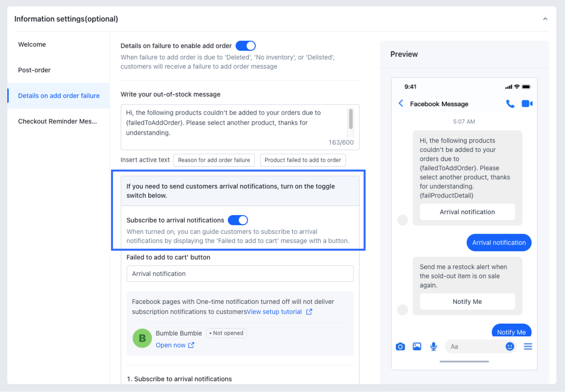565x392 pixels.
Task: Click the Bumble Bumbie page avatar
Action: point(142,338)
